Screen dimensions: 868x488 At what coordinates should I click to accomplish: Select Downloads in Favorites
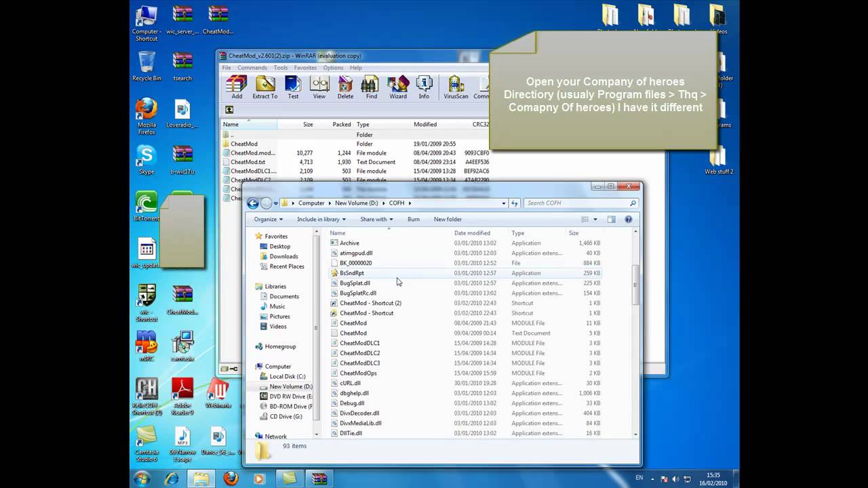pyautogui.click(x=283, y=256)
